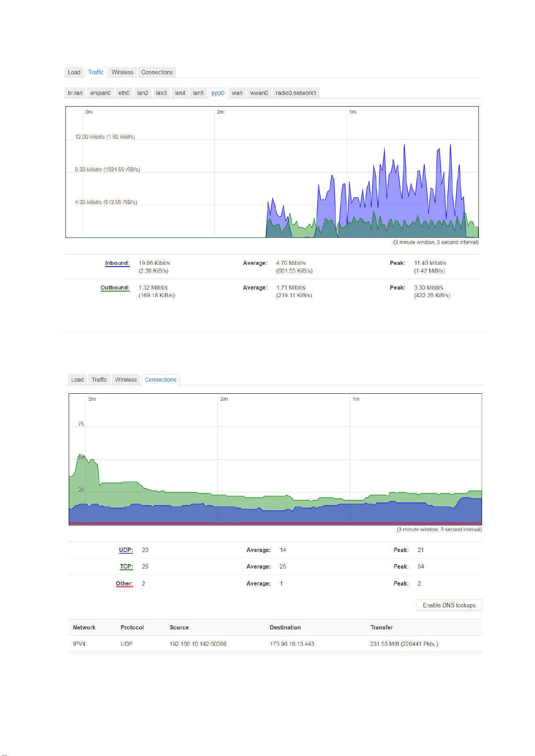Screen dimensions: 535x756
Task: Click the Network column header
Action: [x=84, y=628]
